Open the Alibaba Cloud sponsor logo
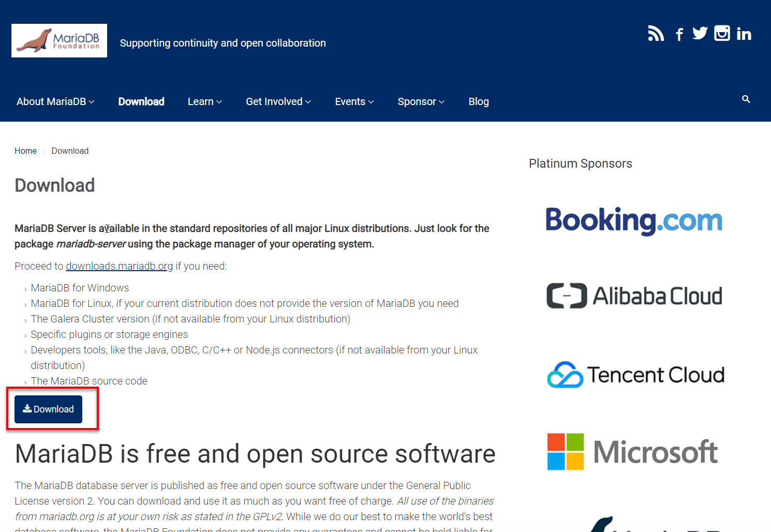This screenshot has height=532, width=771. point(634,296)
